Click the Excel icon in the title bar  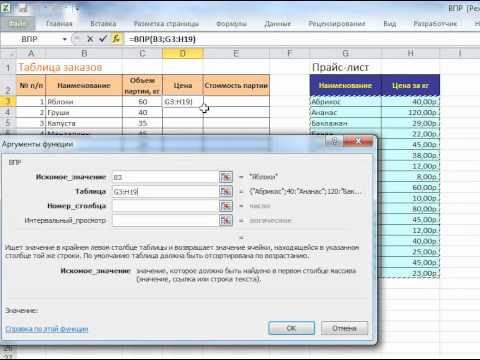pos(5,7)
